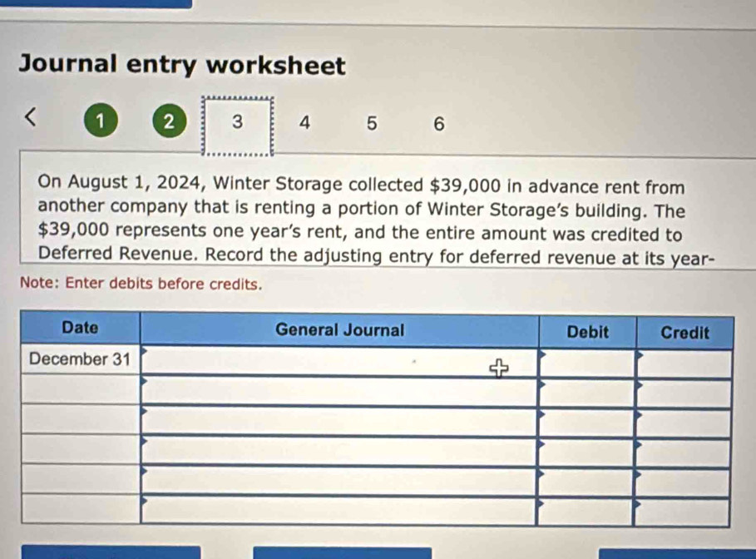This screenshot has width=756, height=559.
Task: Click the Debit field in December 31 row
Action: point(587,362)
